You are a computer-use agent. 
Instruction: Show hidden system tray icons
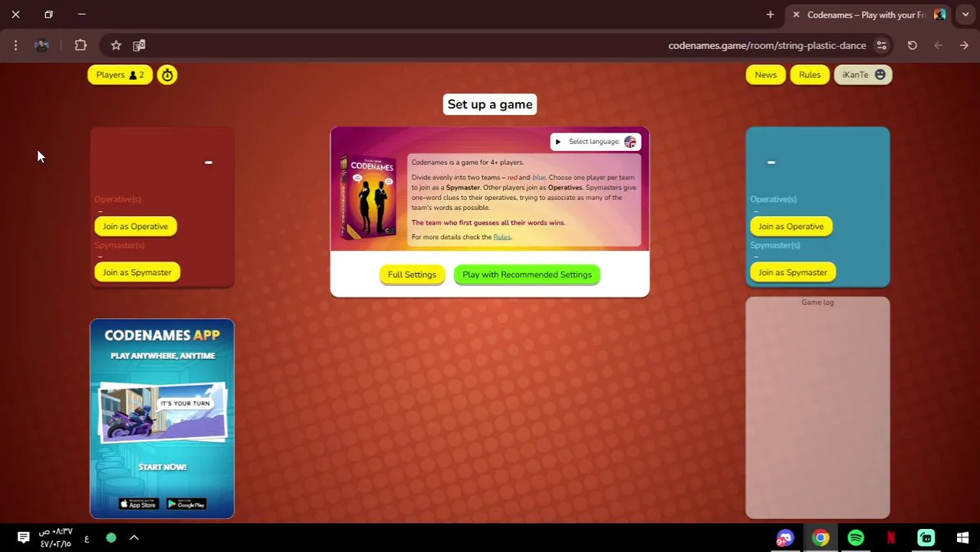tap(133, 537)
